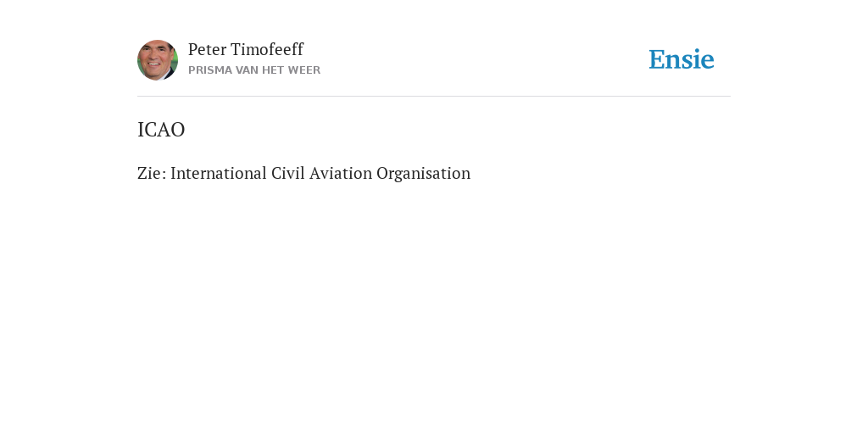Click the word 'Civil' in the definition
This screenshot has height=434, width=868.
(x=288, y=173)
